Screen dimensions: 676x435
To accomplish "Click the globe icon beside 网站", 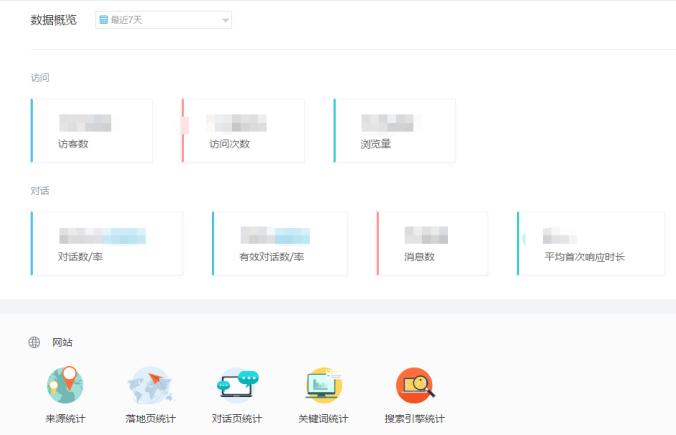I will [35, 343].
